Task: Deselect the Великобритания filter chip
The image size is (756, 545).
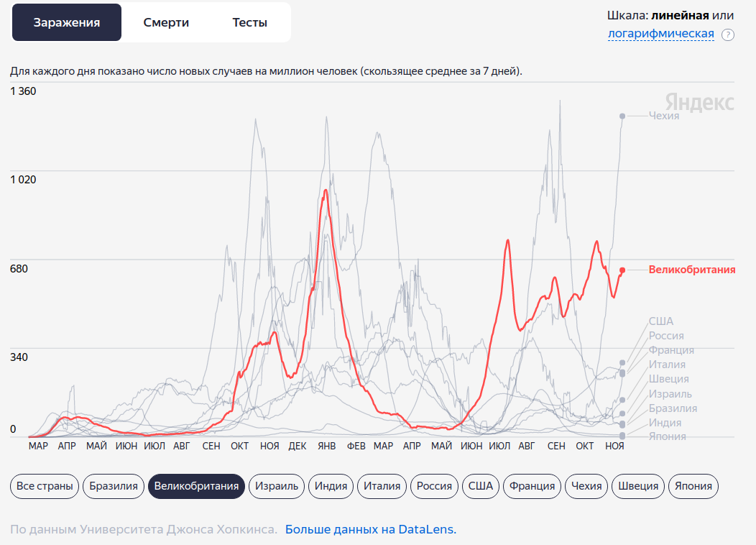Action: [x=196, y=486]
